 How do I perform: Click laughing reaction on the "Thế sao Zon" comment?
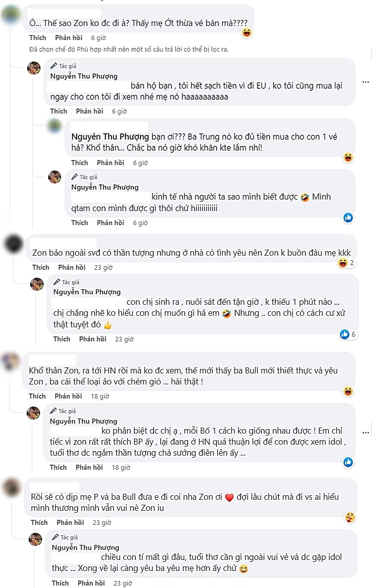tap(246, 33)
